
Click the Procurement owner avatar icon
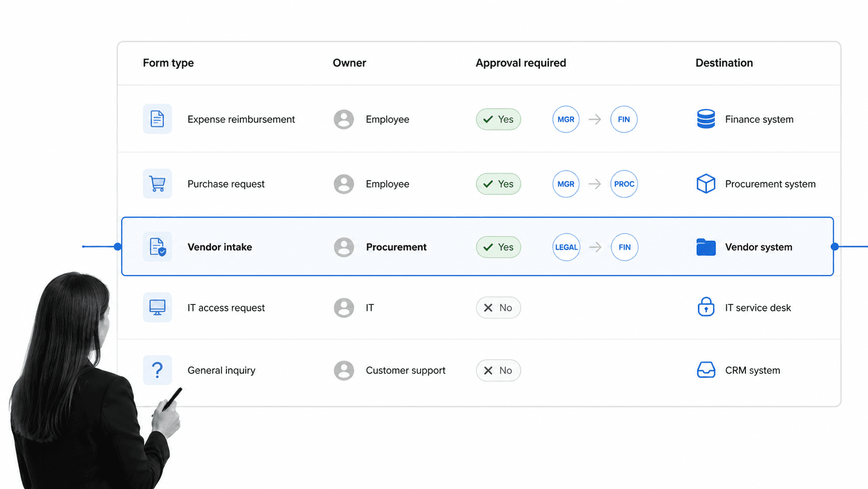point(344,247)
